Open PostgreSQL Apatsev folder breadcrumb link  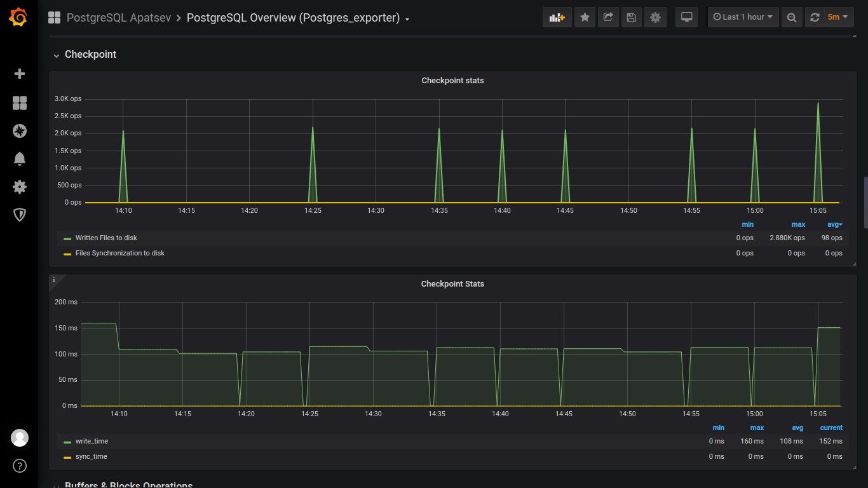point(119,18)
